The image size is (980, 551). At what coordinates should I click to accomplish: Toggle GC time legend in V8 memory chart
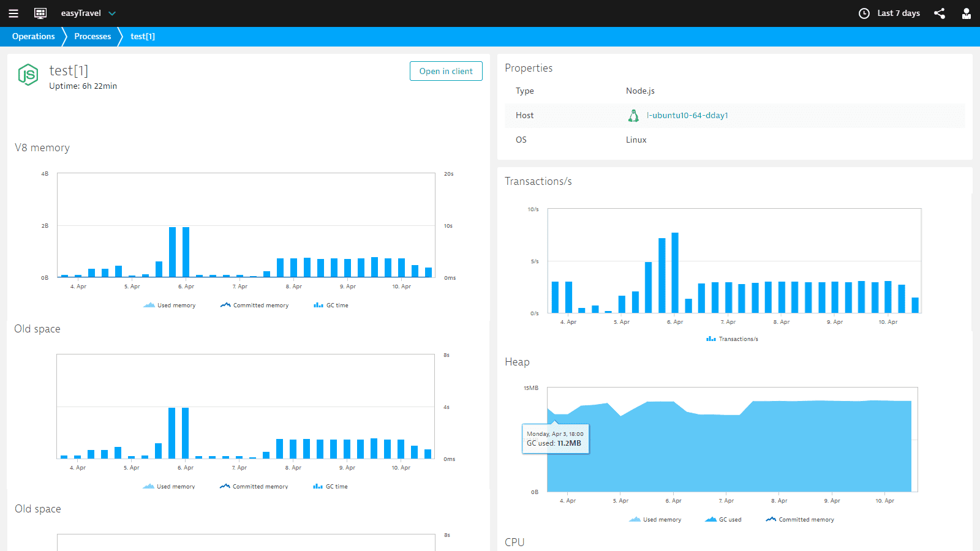click(331, 305)
